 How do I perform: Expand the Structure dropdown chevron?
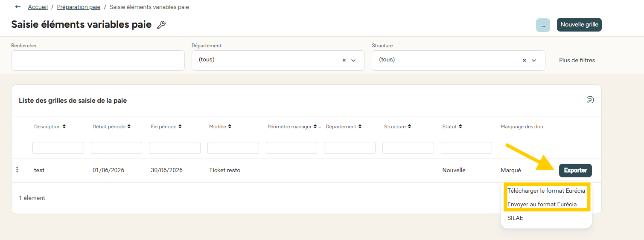[534, 61]
